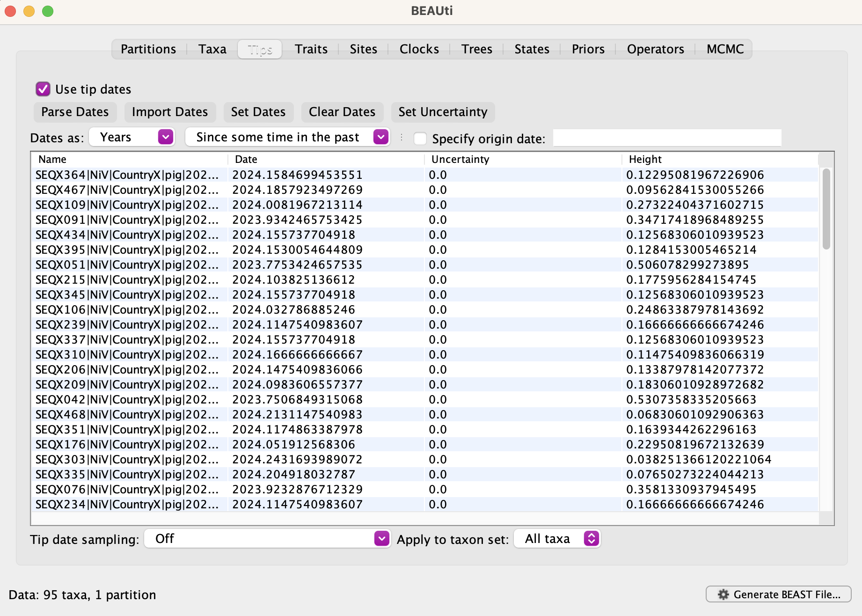Click the Height column header
Viewport: 862px width, 616px height.
(720, 159)
